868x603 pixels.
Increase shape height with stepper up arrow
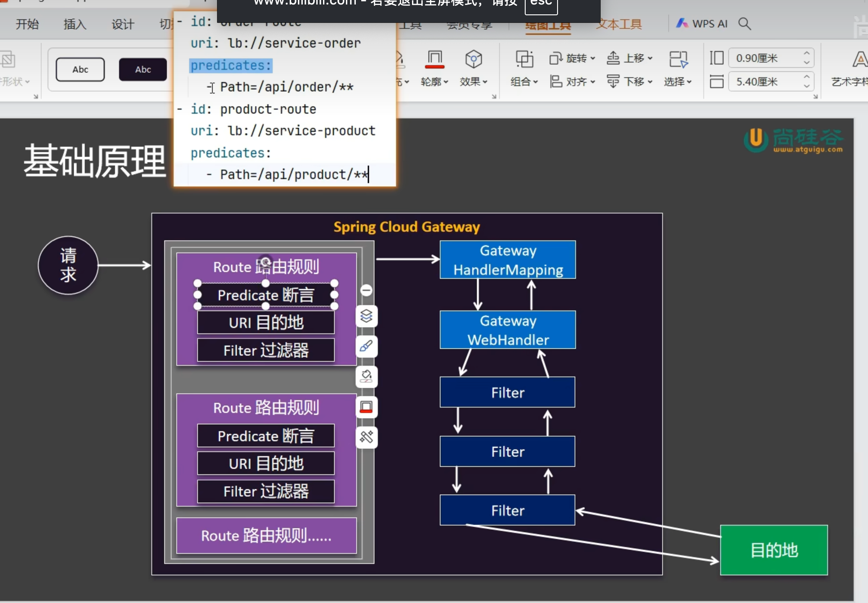(806, 53)
